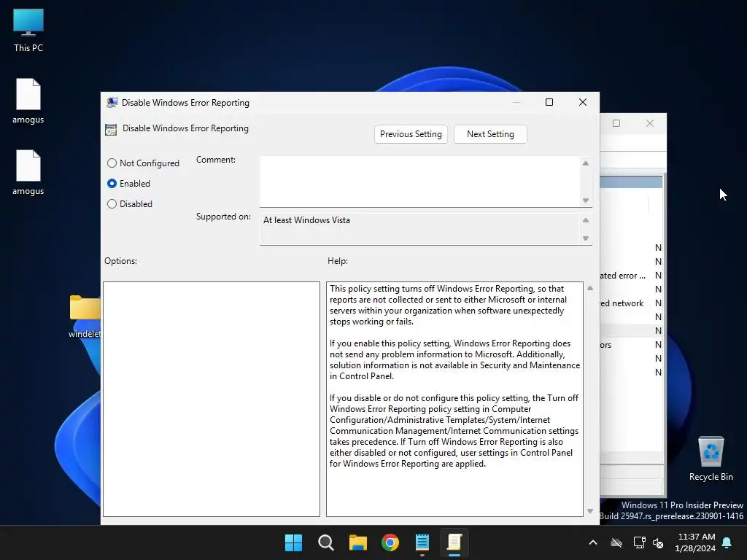Open the notification bell
The width and height of the screenshot is (747, 560).
pyautogui.click(x=727, y=542)
